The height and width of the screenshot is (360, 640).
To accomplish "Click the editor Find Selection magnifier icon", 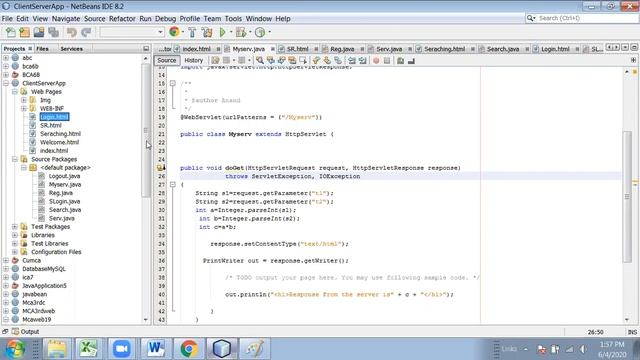I will [260, 60].
